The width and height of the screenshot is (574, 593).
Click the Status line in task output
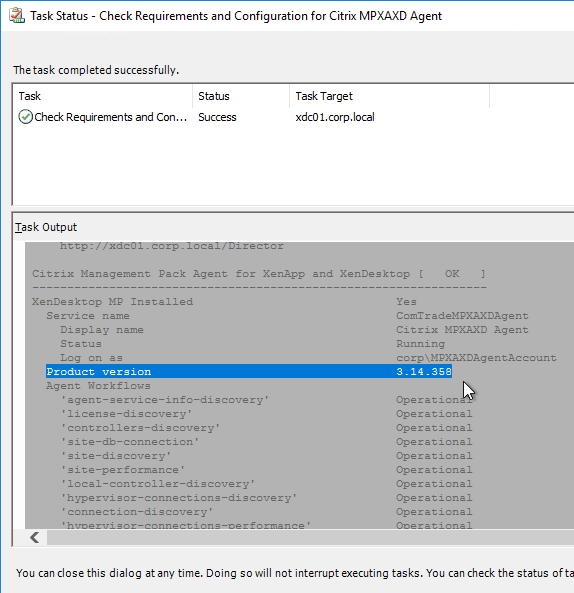81,343
